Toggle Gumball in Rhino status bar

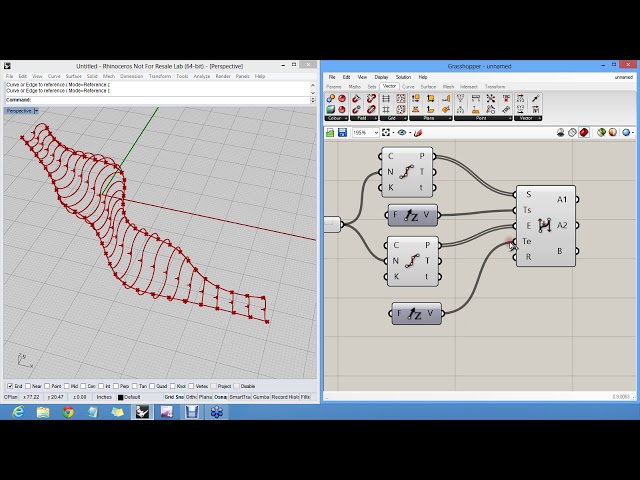[x=261, y=397]
